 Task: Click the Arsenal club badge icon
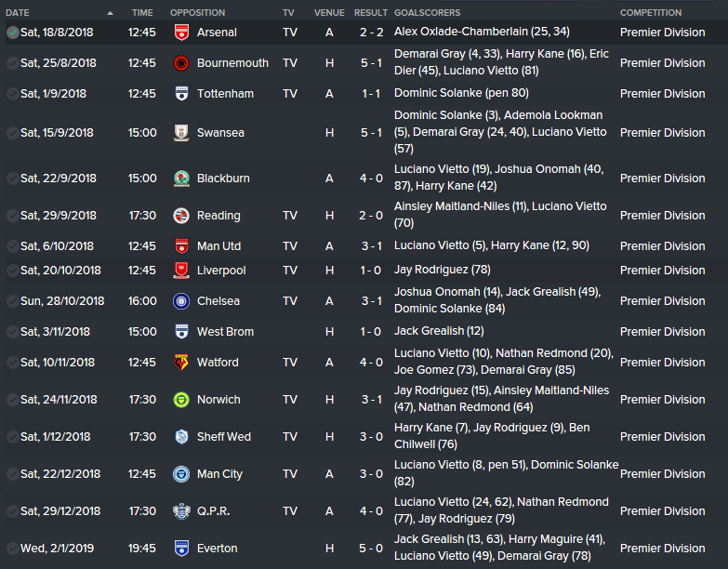click(180, 33)
